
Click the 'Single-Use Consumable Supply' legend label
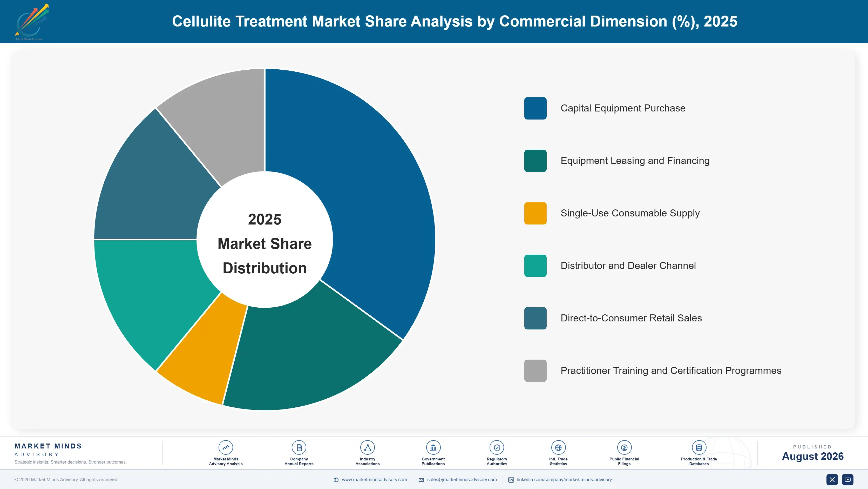pyautogui.click(x=630, y=213)
